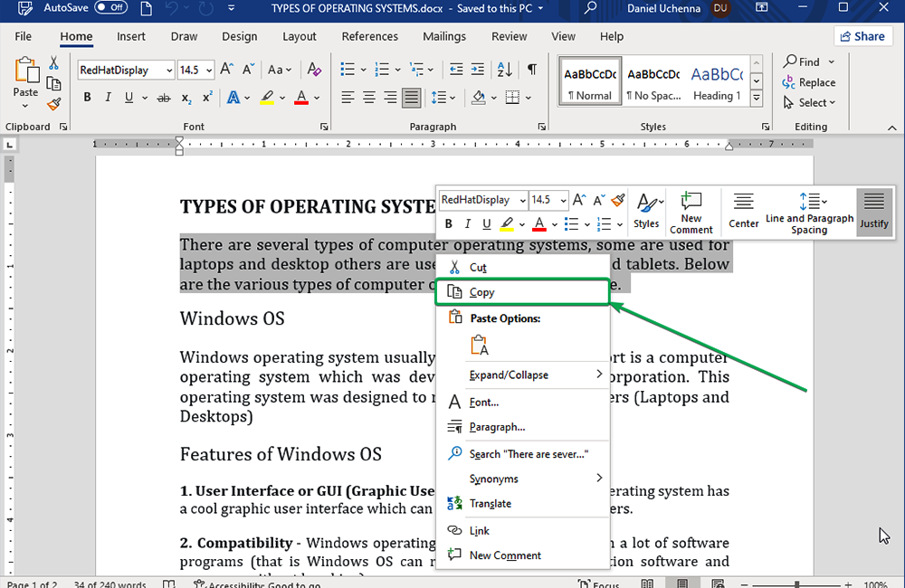Click the Paste icon in the ribbon
Viewport: 905px width, 588px height.
[x=25, y=77]
